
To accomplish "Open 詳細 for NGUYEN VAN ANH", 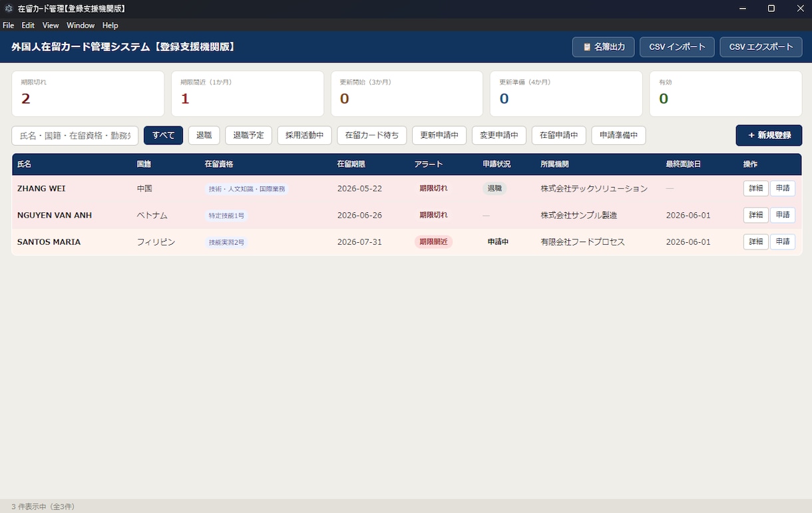I will (755, 215).
